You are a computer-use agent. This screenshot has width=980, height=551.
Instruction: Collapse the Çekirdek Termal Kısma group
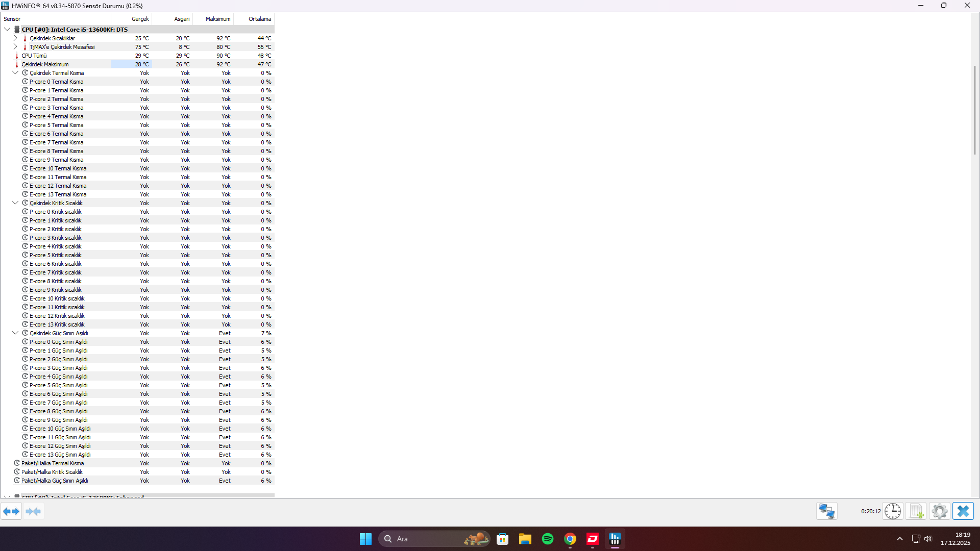click(15, 73)
